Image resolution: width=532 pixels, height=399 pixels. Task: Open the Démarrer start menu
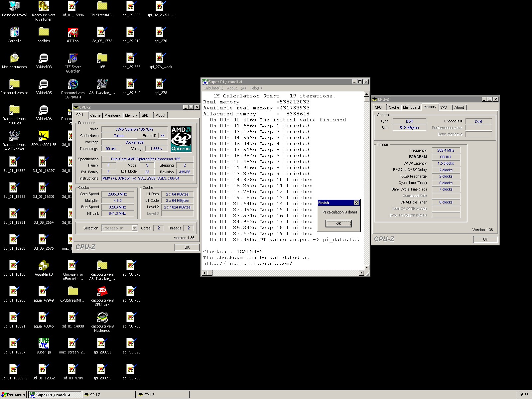(14, 395)
